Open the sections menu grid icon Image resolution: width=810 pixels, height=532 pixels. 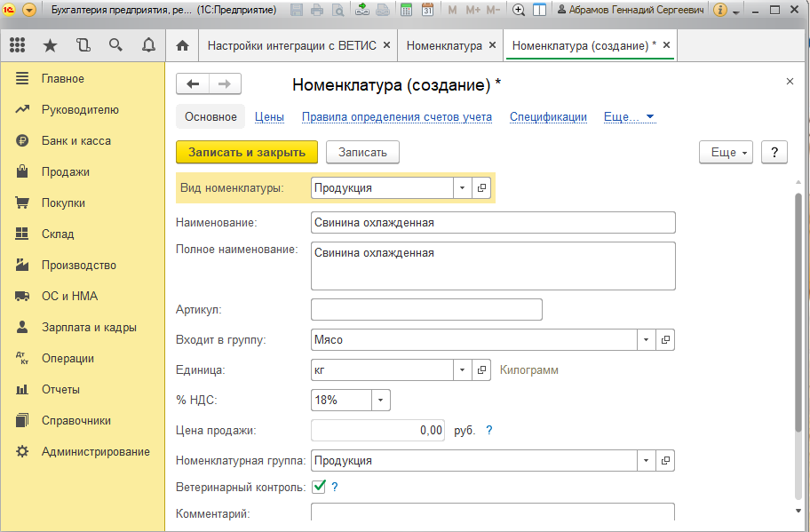pyautogui.click(x=18, y=45)
